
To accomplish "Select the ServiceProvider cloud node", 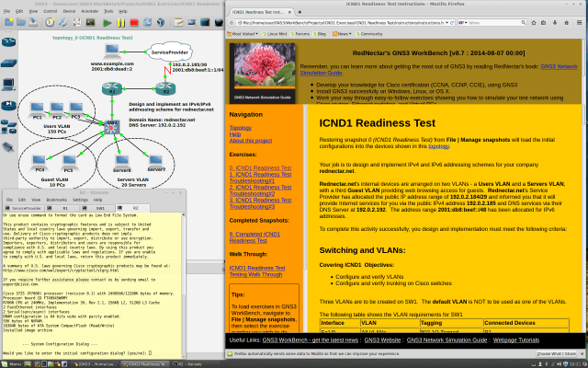I will coord(170,52).
